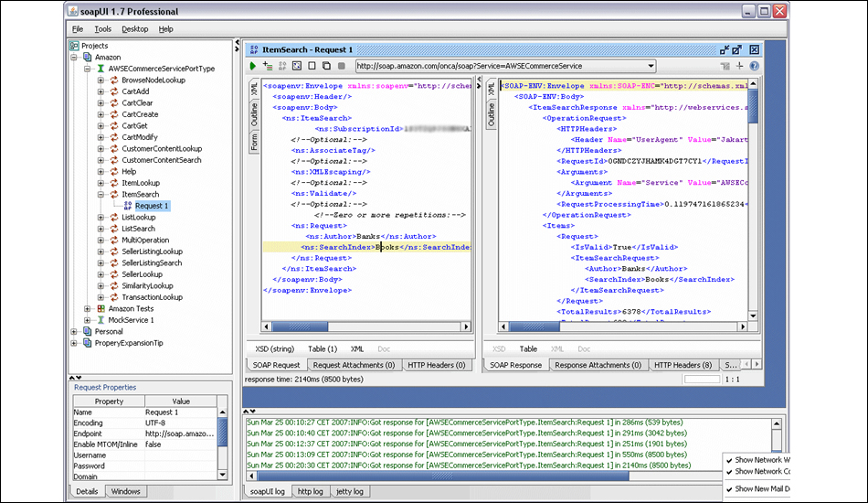Switch to response HTTP Headers (8) tab
Screen dimensions: 868x503
point(683,365)
